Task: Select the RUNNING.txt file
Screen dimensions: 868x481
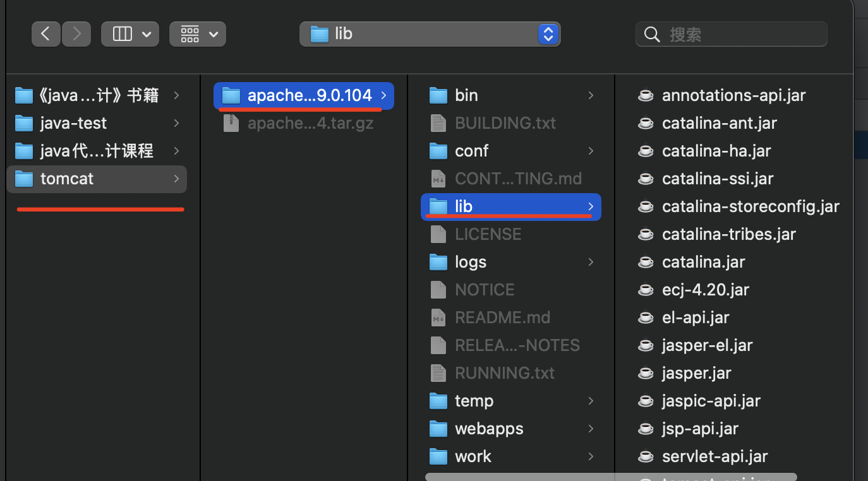Action: click(504, 373)
